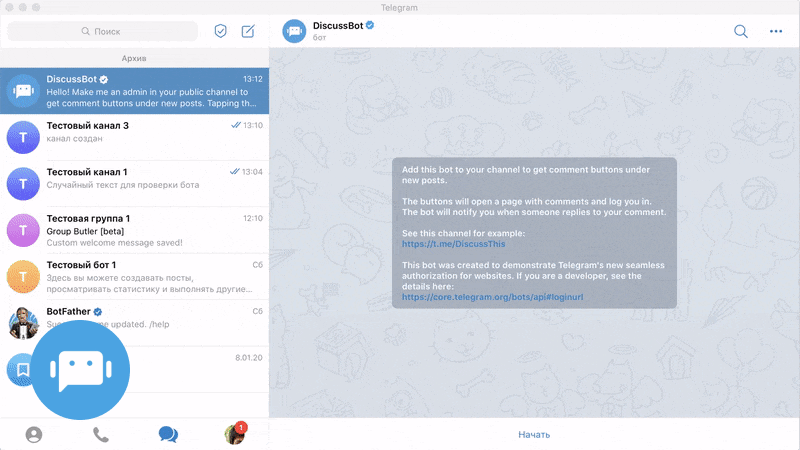Open the shield privacy icon next to search
This screenshot has width=800, height=450.
pos(220,31)
